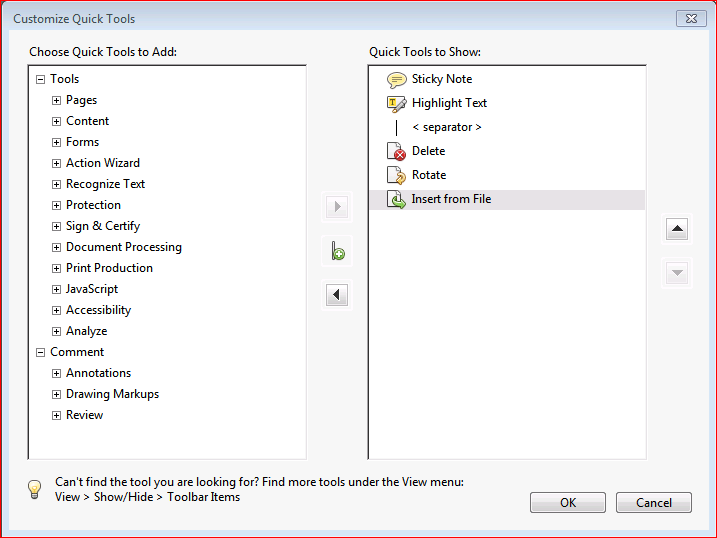Close the Customize Quick Tools dialog
This screenshot has width=717, height=538.
click(x=691, y=18)
